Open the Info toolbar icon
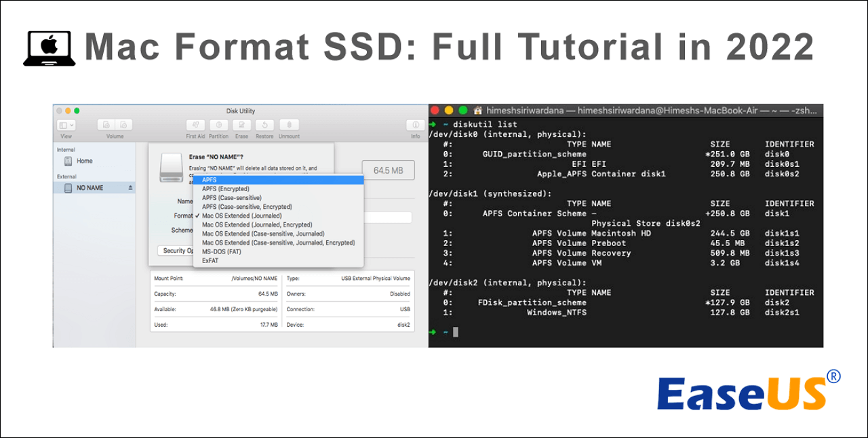 point(415,125)
